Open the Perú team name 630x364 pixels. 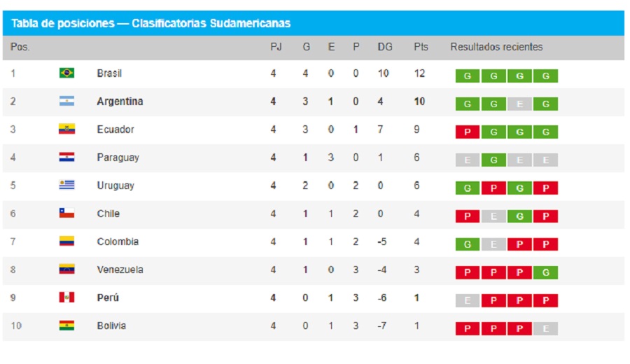pyautogui.click(x=108, y=297)
